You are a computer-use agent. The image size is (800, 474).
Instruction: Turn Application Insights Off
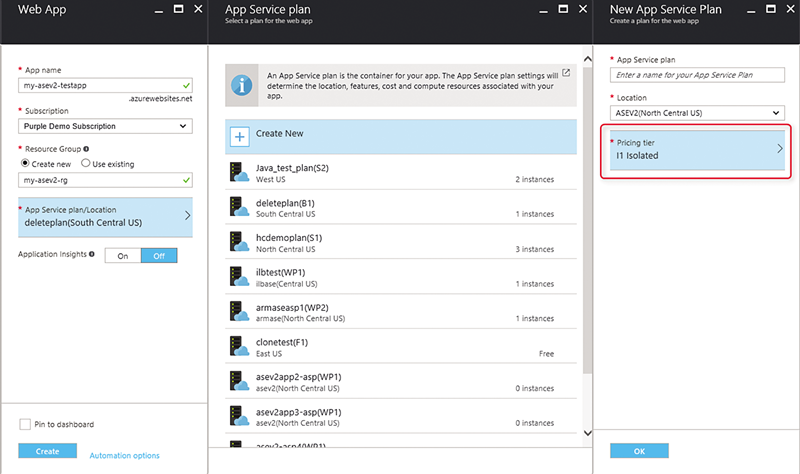[159, 256]
